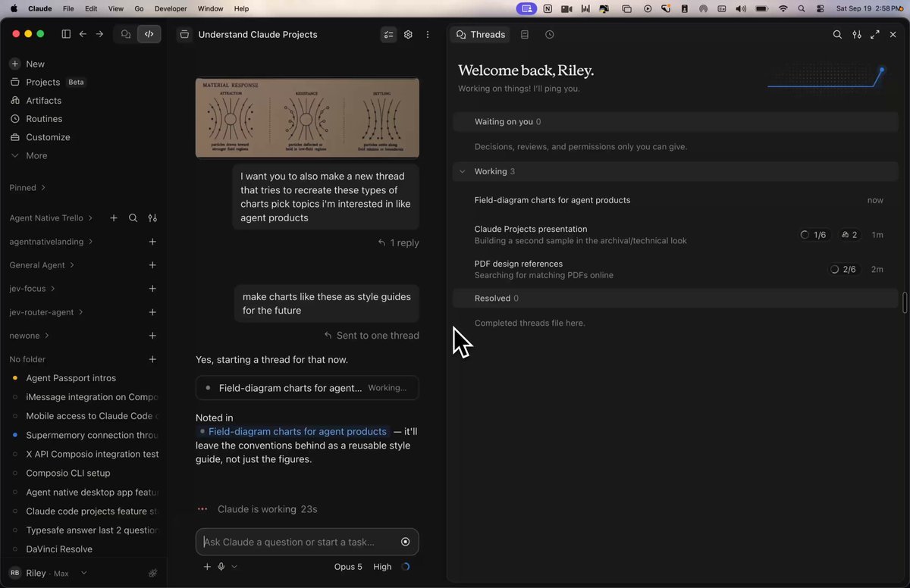The height and width of the screenshot is (588, 910).
Task: Open Claude Projects presentation thread
Action: [x=675, y=235]
